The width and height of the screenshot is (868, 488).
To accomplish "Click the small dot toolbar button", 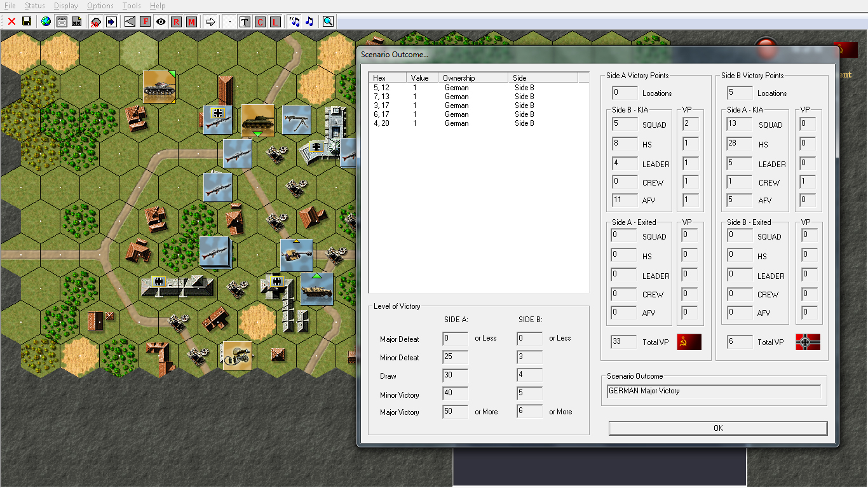I will tap(229, 22).
